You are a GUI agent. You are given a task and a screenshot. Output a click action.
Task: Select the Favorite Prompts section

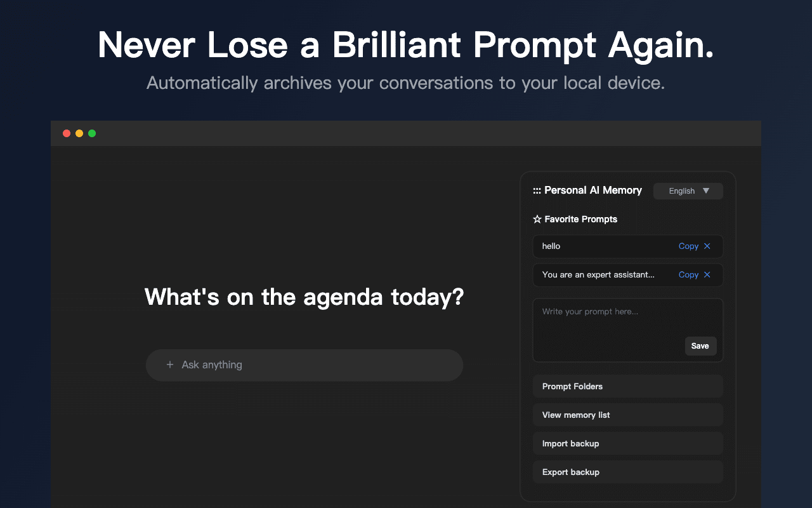(x=580, y=218)
